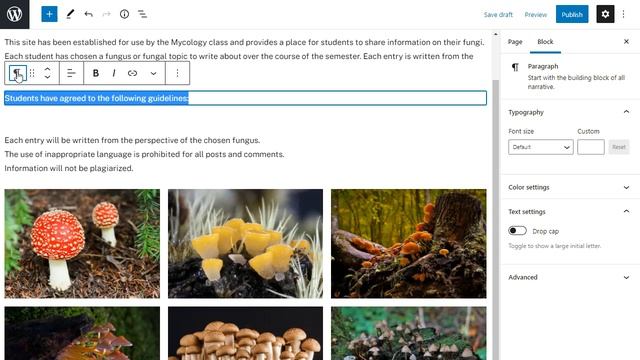
Task: Click the Publish button
Action: [x=572, y=14]
